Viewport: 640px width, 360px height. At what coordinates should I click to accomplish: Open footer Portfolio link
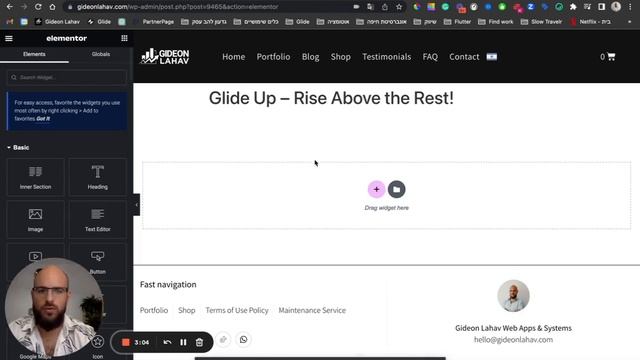pos(154,310)
